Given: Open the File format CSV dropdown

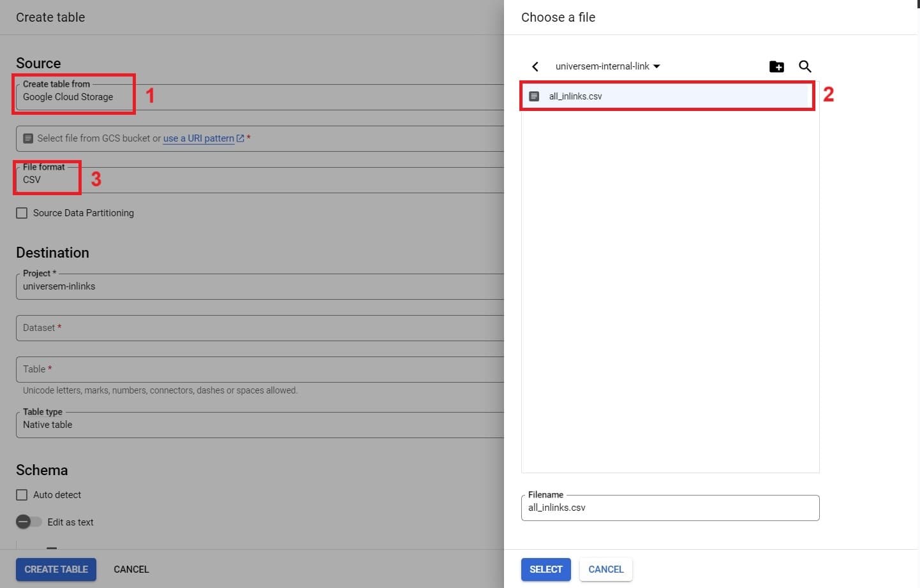Looking at the screenshot, I should click(255, 180).
